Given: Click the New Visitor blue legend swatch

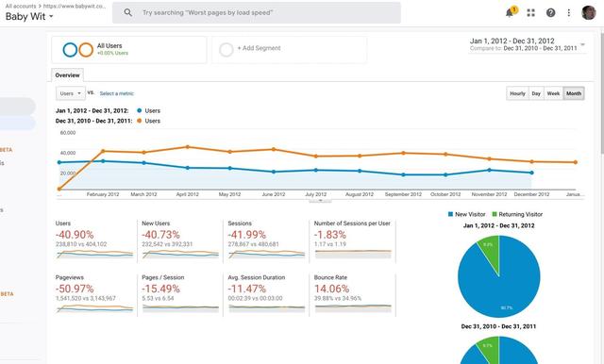Looking at the screenshot, I should click(450, 214).
